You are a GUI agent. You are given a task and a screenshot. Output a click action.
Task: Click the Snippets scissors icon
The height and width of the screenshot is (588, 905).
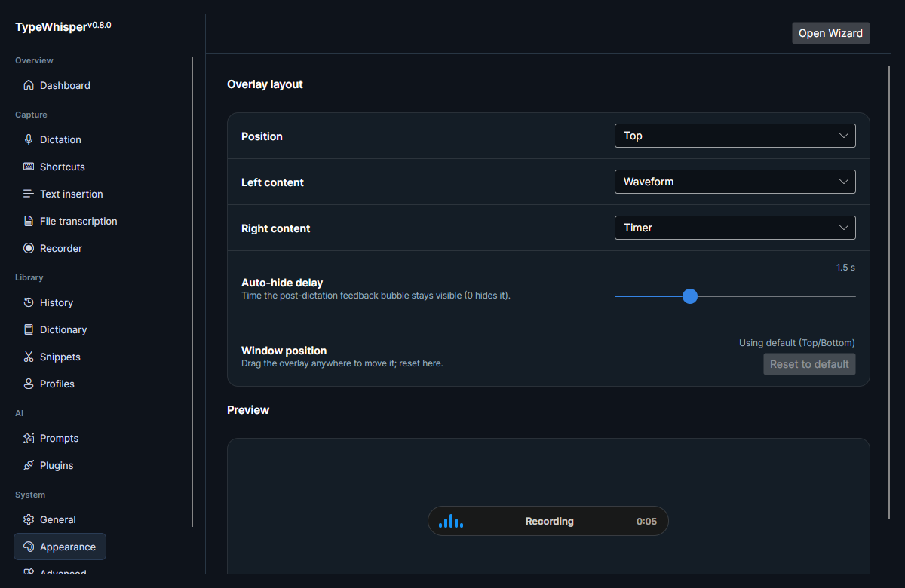[x=29, y=357]
